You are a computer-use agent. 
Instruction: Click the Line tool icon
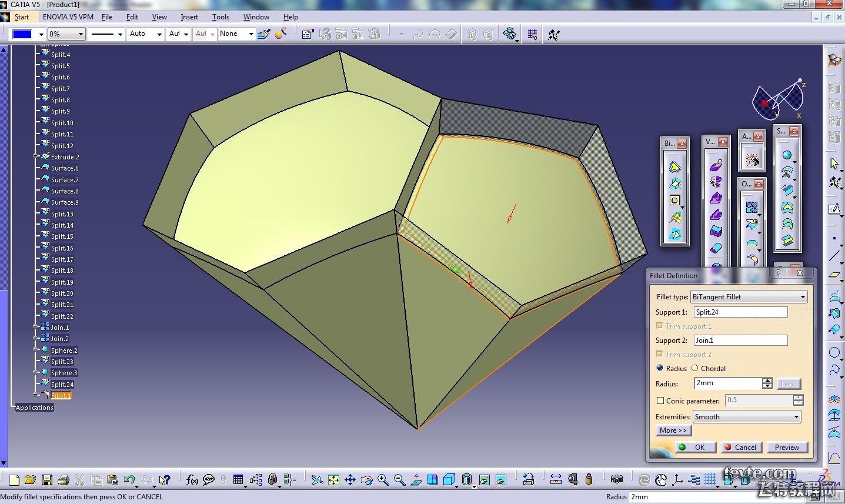(834, 256)
